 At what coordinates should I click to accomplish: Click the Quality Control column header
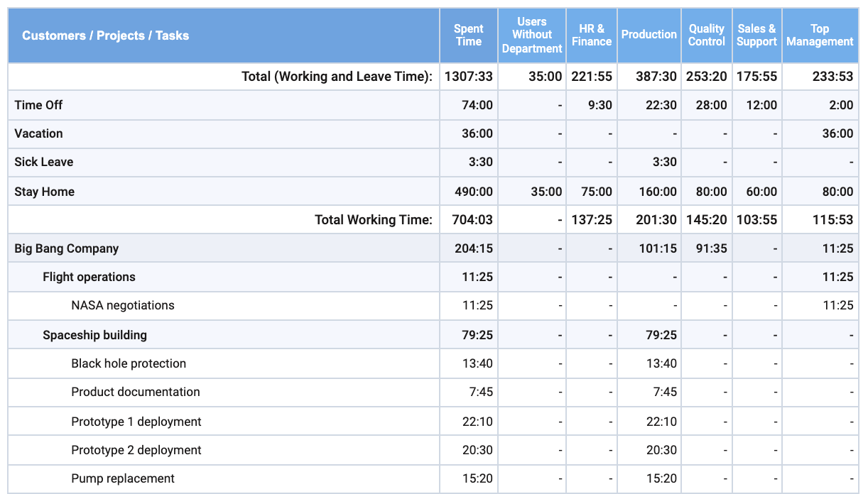706,34
